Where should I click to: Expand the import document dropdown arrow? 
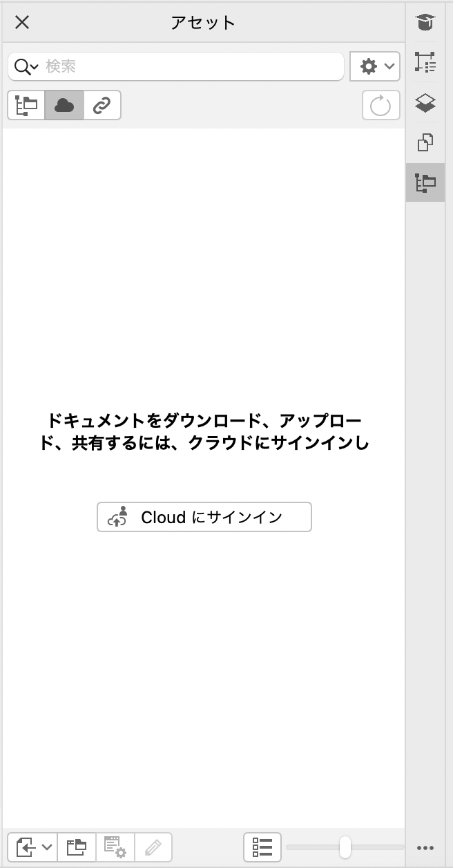pyautogui.click(x=47, y=847)
